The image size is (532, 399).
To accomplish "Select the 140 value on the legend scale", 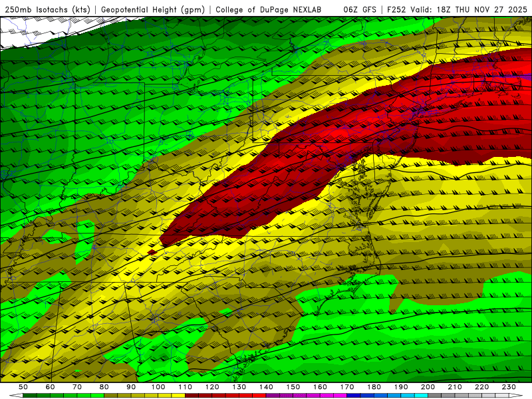I will tap(266, 387).
